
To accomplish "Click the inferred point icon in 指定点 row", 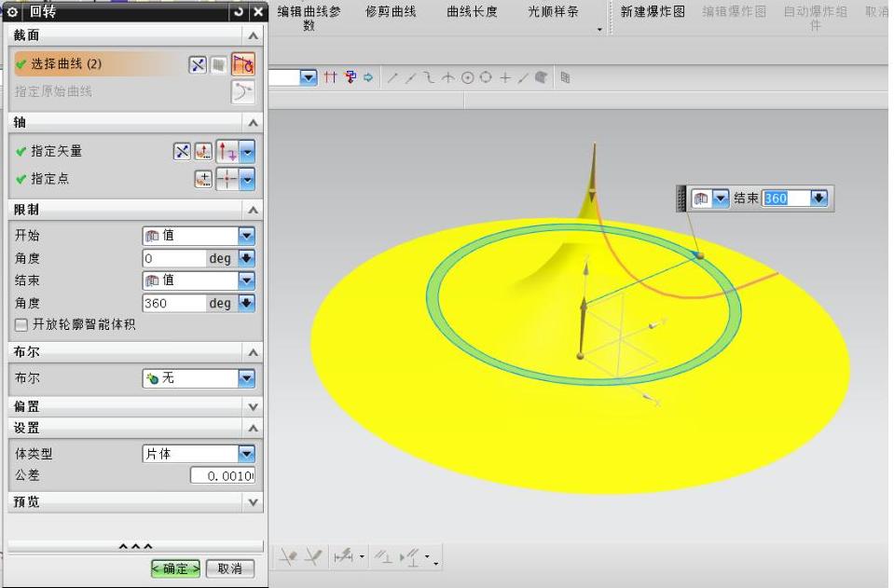I will 227,180.
